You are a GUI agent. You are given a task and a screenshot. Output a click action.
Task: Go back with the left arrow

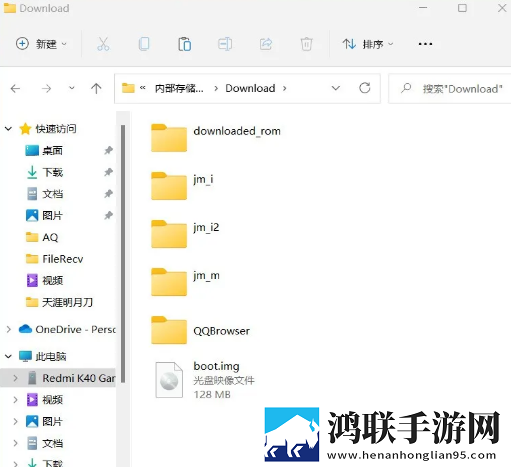pos(15,89)
